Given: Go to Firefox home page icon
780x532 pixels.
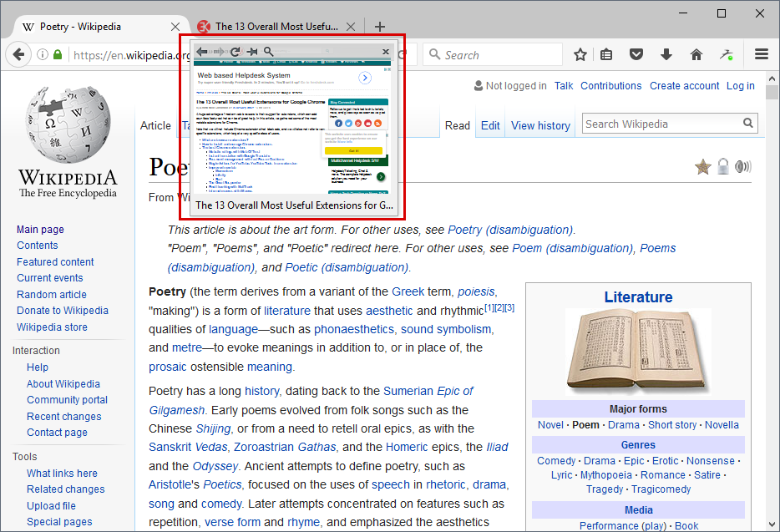Looking at the screenshot, I should pyautogui.click(x=696, y=54).
